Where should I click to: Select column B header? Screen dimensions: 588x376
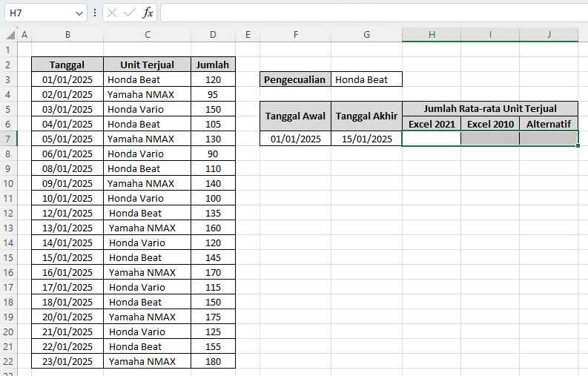[x=67, y=35]
